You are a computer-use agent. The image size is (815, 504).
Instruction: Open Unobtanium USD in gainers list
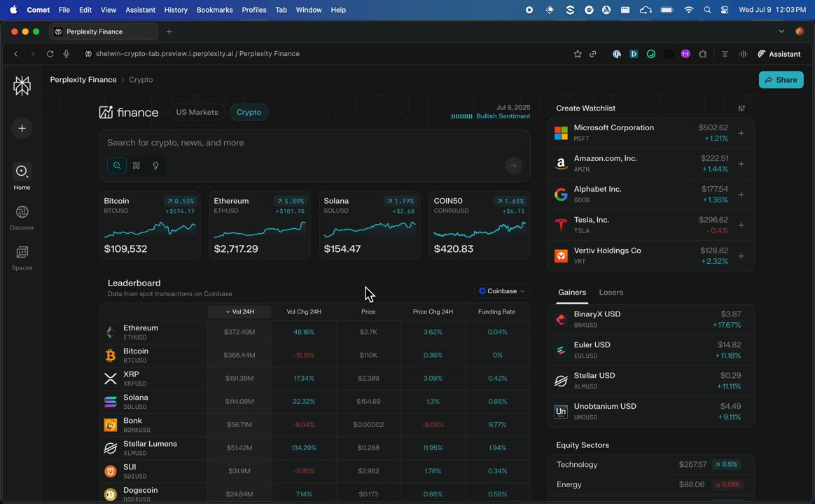pyautogui.click(x=650, y=412)
